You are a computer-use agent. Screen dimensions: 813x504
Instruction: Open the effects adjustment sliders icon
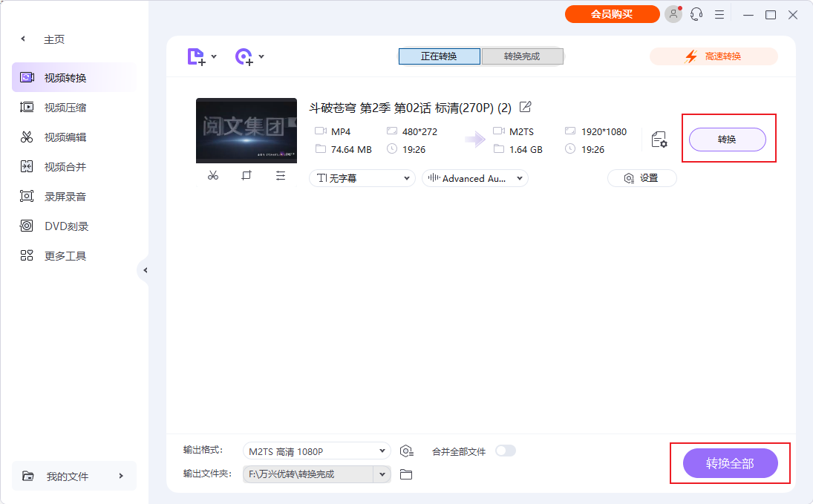(280, 176)
